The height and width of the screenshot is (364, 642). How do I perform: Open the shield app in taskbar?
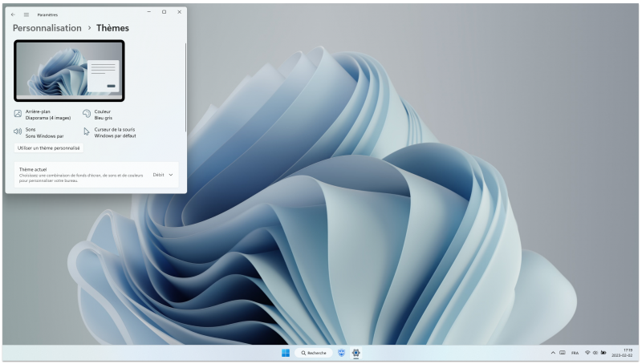coord(341,353)
